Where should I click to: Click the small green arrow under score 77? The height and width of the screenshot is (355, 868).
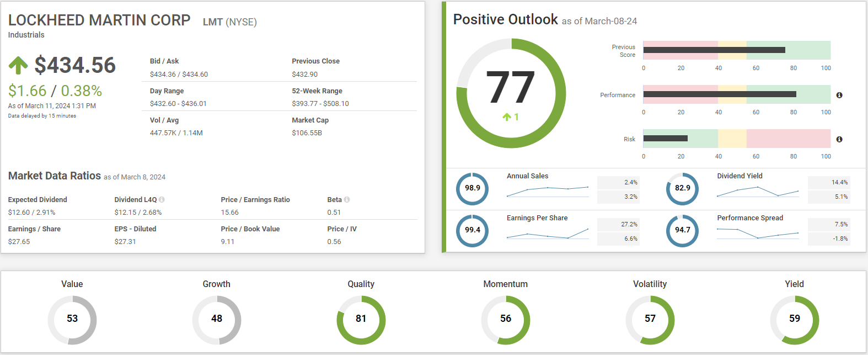[x=506, y=117]
